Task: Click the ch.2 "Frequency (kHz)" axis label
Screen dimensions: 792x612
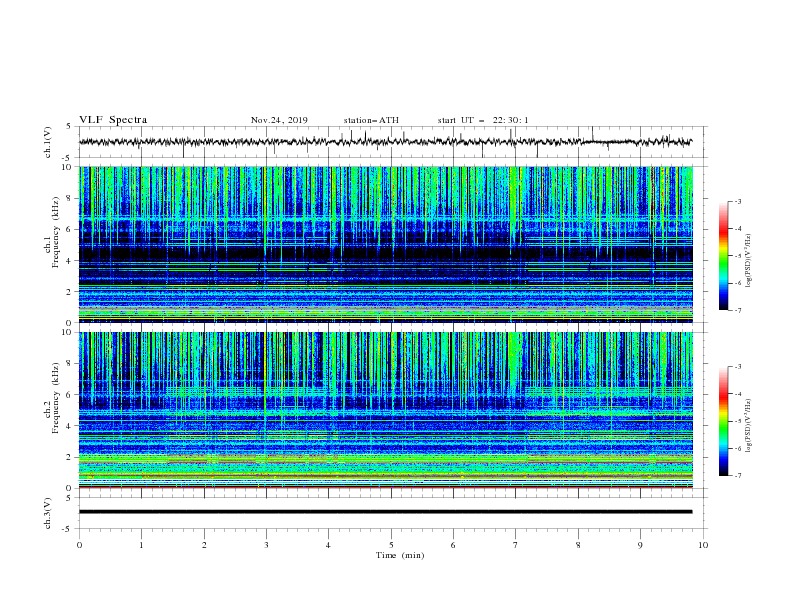Action: click(56, 397)
